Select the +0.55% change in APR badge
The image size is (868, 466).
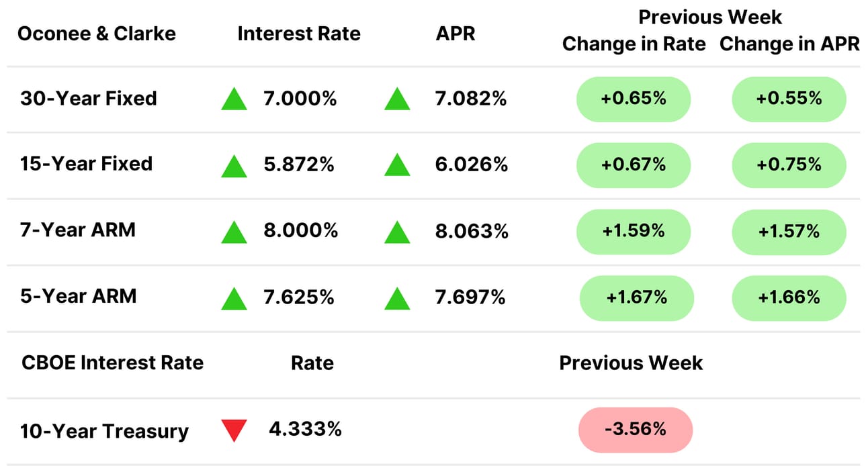pyautogui.click(x=789, y=99)
